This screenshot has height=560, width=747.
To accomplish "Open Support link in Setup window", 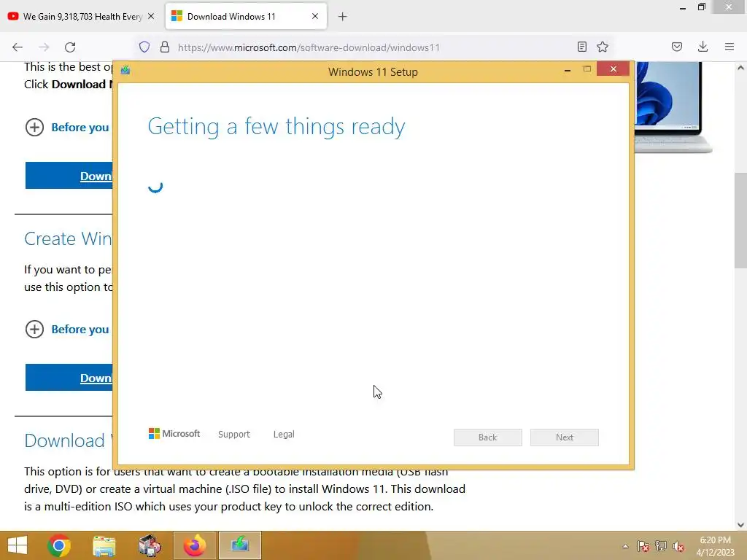I will click(234, 435).
